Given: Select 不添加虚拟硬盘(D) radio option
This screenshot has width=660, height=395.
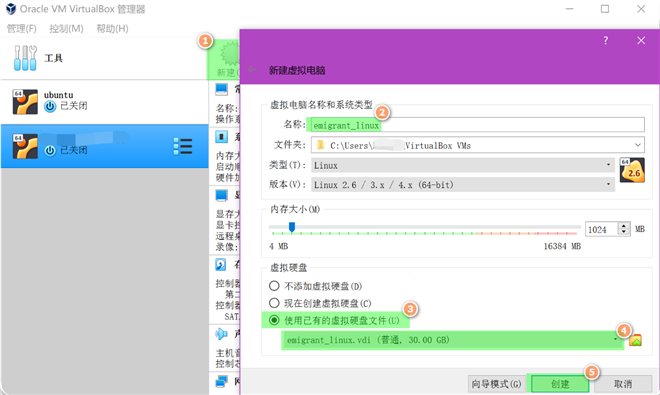Looking at the screenshot, I should (315, 286).
